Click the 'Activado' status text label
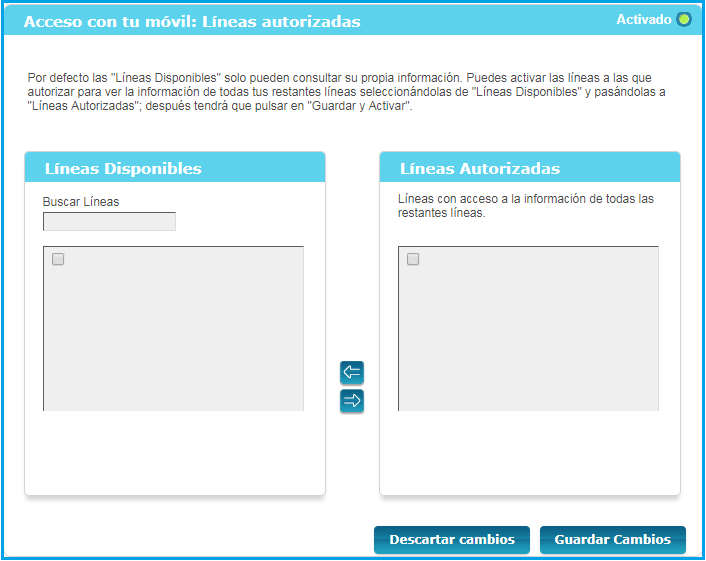Screen dimensions: 706x561 click(643, 19)
